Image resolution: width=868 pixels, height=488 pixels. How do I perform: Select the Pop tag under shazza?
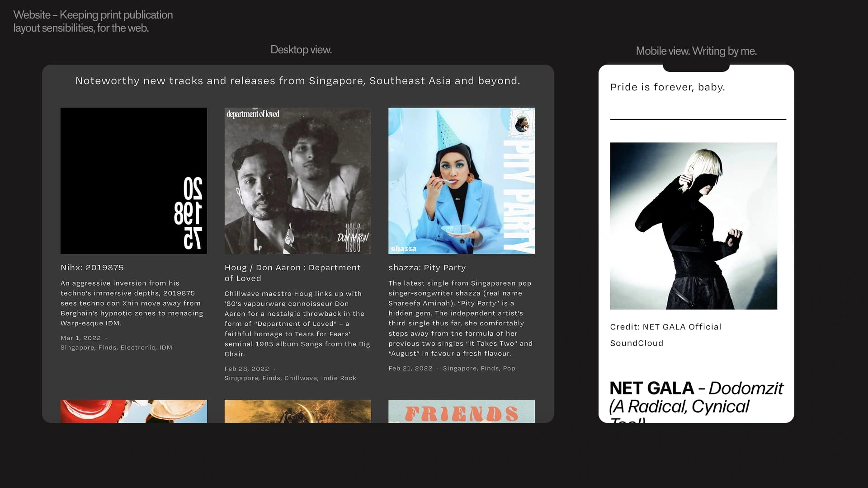(x=509, y=368)
